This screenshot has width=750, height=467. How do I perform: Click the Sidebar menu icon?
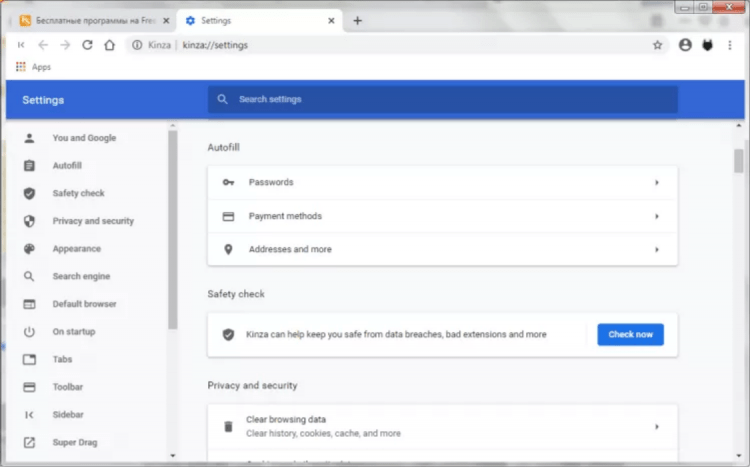[x=29, y=415]
